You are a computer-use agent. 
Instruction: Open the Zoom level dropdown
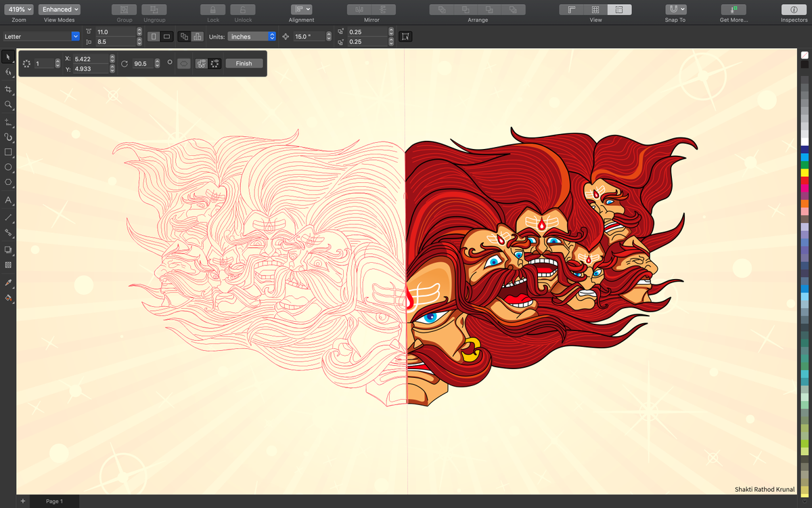[18, 9]
